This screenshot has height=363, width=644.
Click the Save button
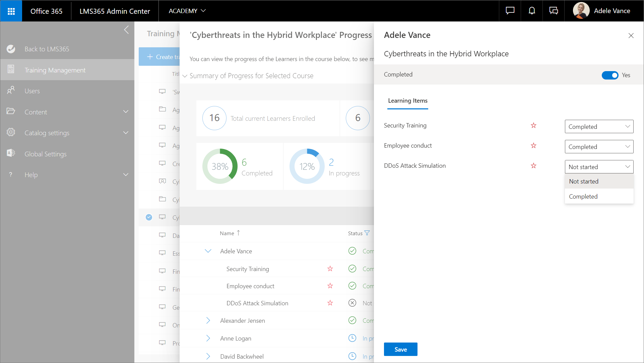coord(400,349)
